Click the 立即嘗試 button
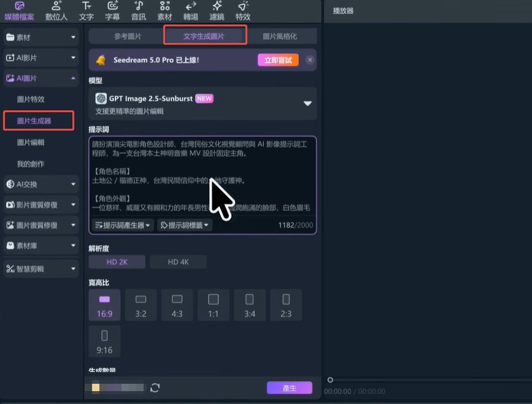Image resolution: width=532 pixels, height=404 pixels. (278, 60)
